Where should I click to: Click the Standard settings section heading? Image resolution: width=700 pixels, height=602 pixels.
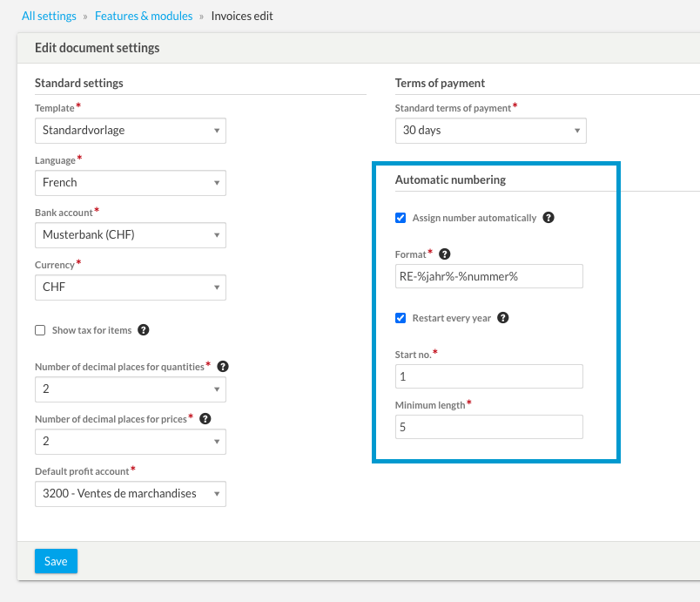(79, 83)
